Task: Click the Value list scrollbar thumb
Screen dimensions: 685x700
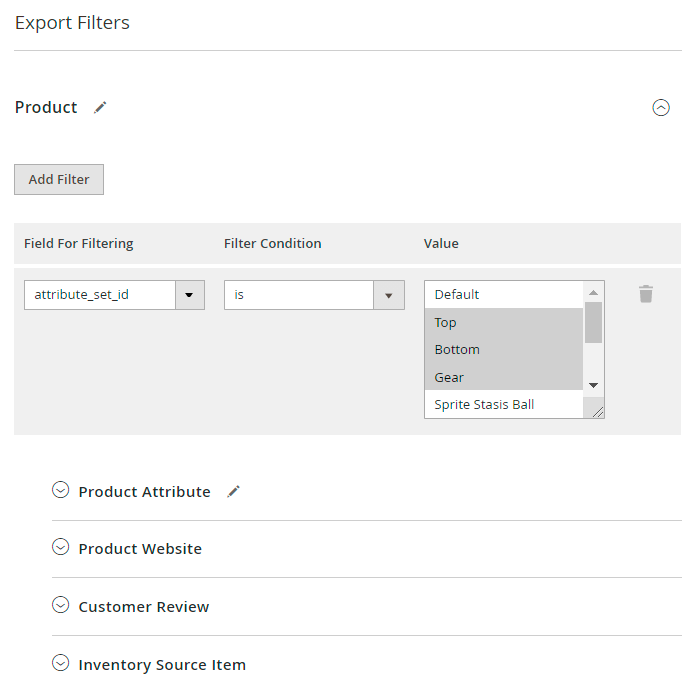Action: click(x=593, y=322)
